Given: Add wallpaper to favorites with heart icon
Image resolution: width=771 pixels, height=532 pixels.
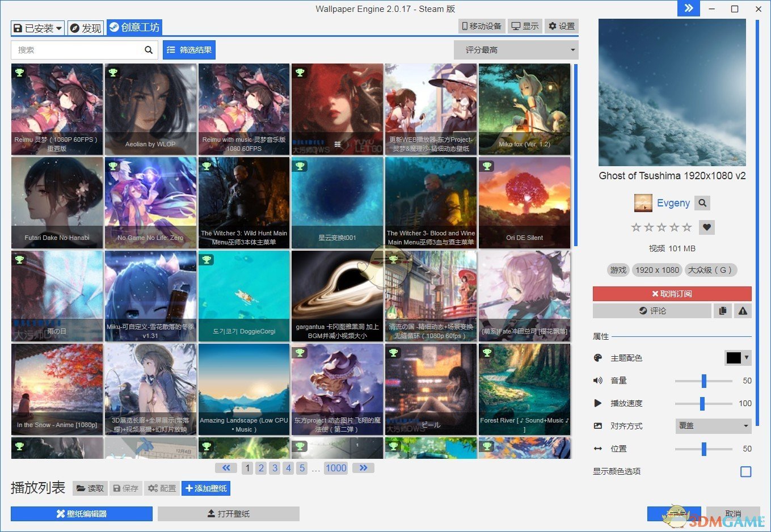Looking at the screenshot, I should (x=707, y=227).
